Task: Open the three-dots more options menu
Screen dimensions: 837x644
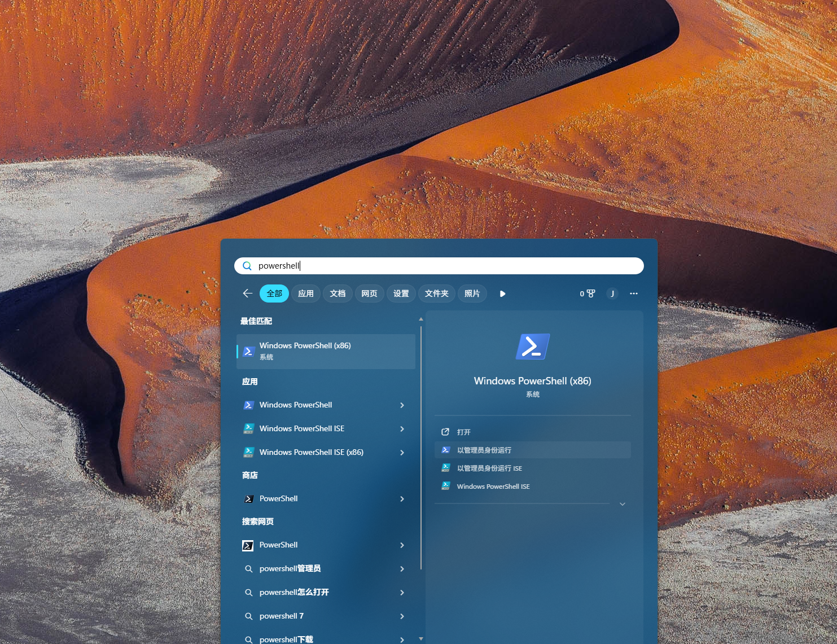Action: pos(634,293)
